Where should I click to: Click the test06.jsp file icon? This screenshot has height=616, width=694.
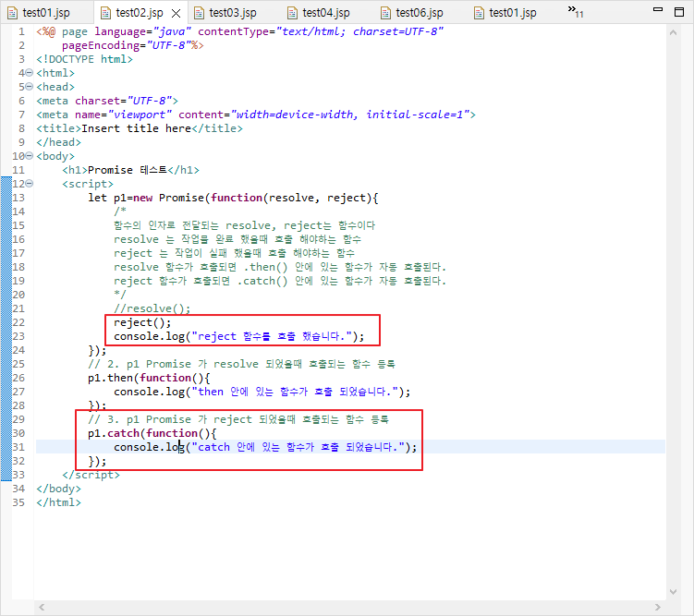point(385,13)
